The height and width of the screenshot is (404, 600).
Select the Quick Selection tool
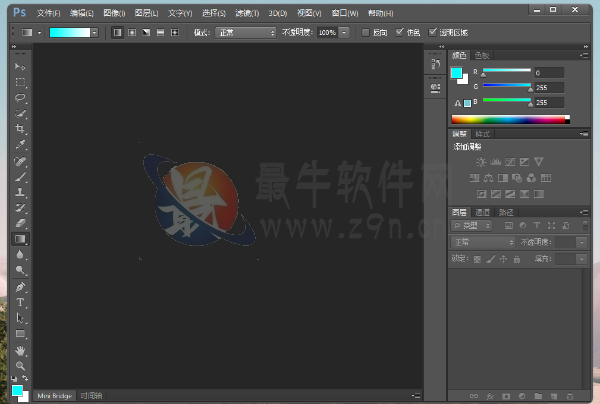point(20,114)
